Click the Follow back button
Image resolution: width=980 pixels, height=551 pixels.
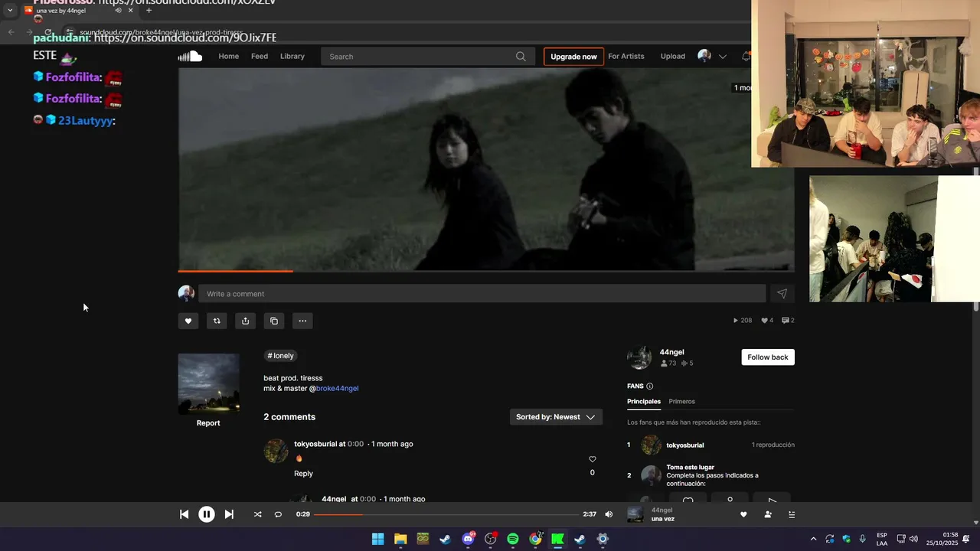[x=768, y=357]
